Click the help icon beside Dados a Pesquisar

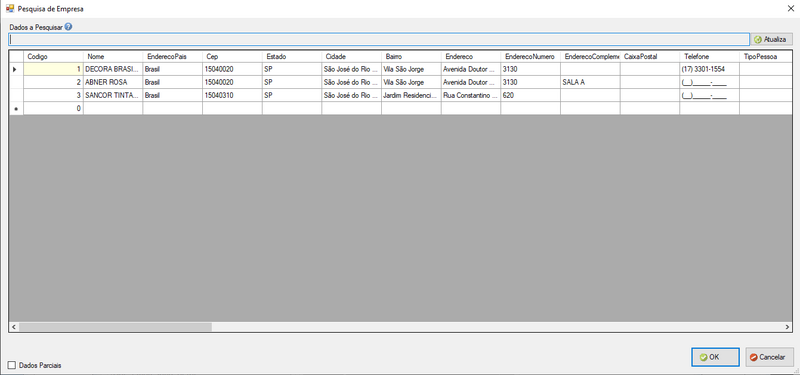(68, 27)
